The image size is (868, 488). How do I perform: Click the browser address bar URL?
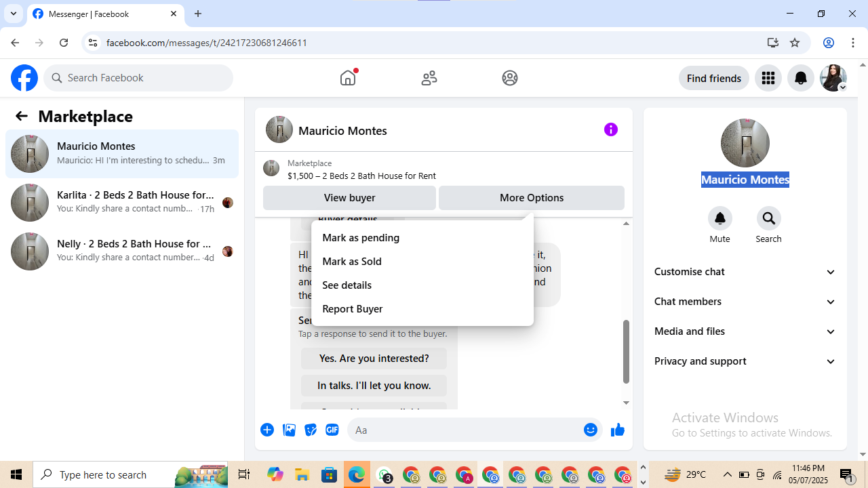click(x=207, y=43)
